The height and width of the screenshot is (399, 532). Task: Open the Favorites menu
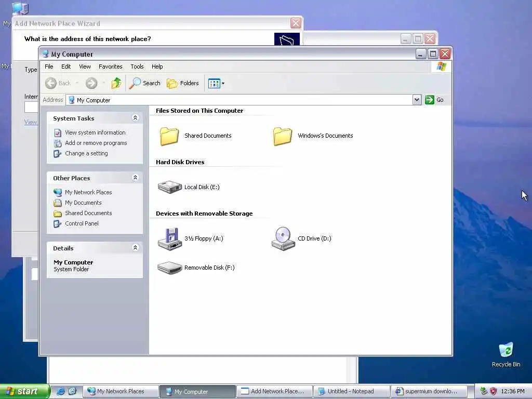coord(110,66)
